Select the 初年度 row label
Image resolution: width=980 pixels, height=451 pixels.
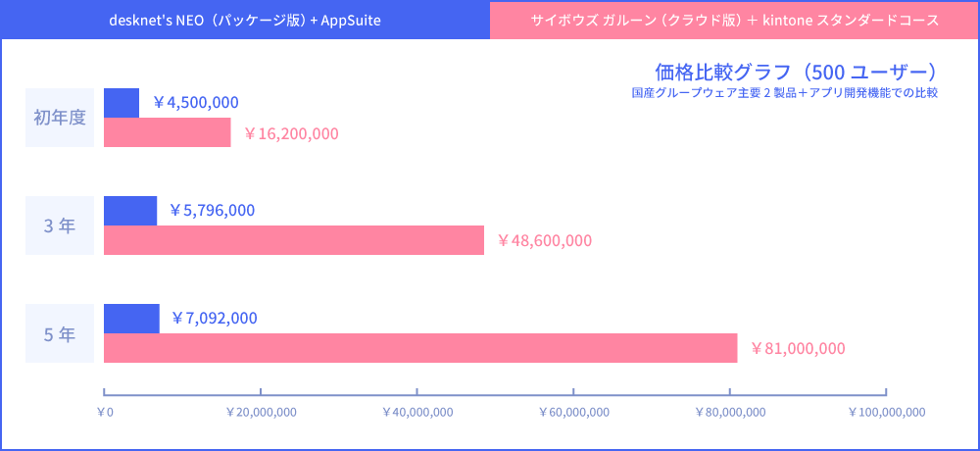(60, 118)
